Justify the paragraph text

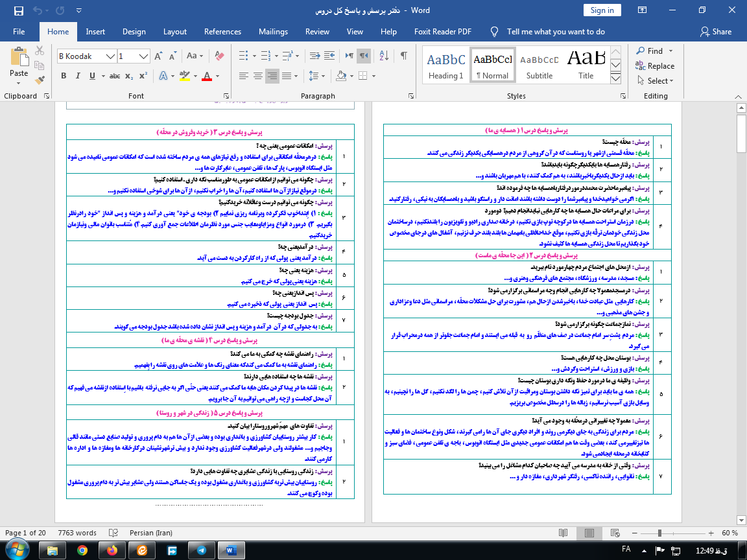[x=287, y=76]
